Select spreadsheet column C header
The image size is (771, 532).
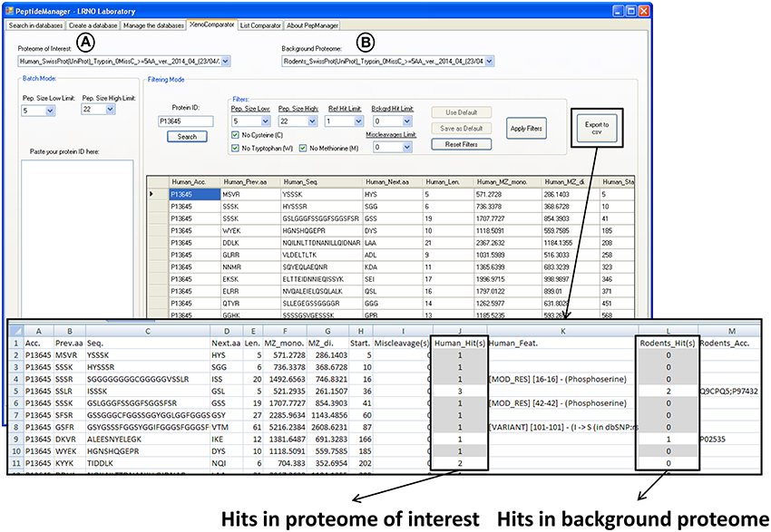pyautogui.click(x=148, y=331)
